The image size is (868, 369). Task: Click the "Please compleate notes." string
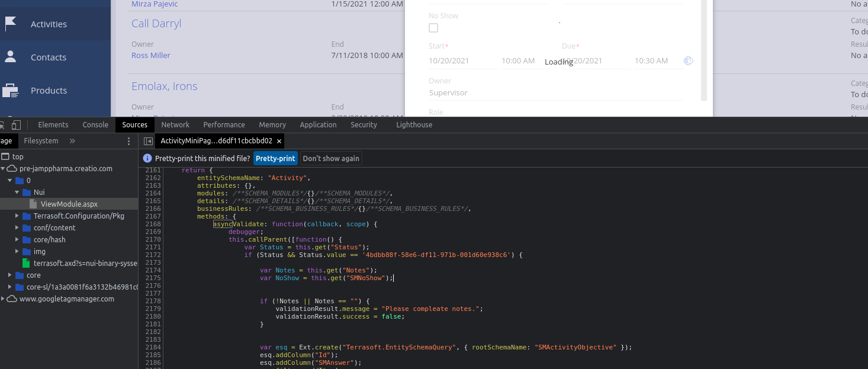coord(430,309)
